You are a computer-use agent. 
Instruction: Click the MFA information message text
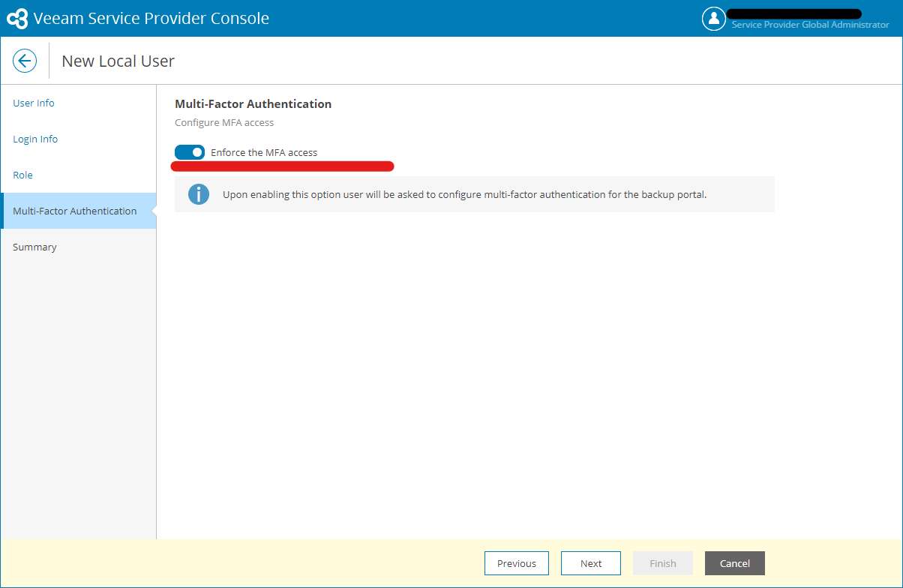pos(465,194)
